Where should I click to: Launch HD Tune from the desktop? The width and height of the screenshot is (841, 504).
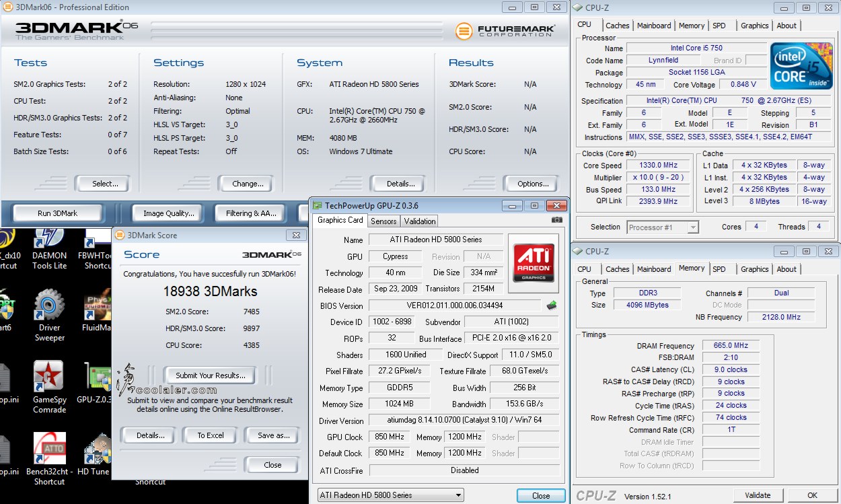94,454
